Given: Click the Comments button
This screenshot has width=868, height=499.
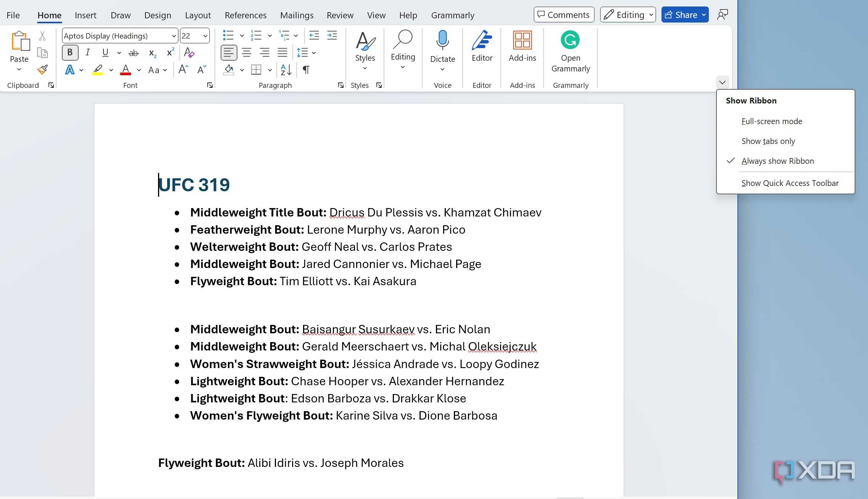Looking at the screenshot, I should click(564, 15).
